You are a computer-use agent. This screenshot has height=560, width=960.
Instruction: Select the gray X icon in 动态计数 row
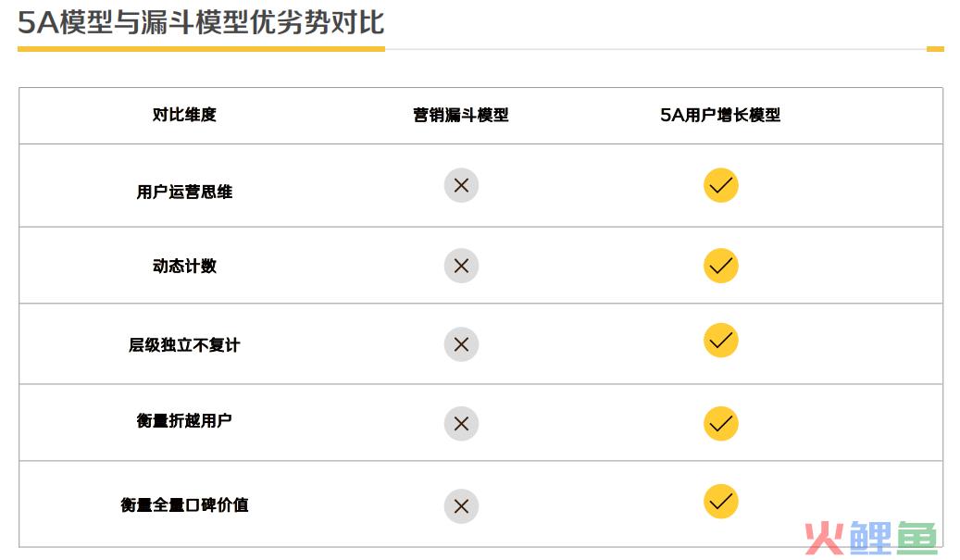[461, 266]
